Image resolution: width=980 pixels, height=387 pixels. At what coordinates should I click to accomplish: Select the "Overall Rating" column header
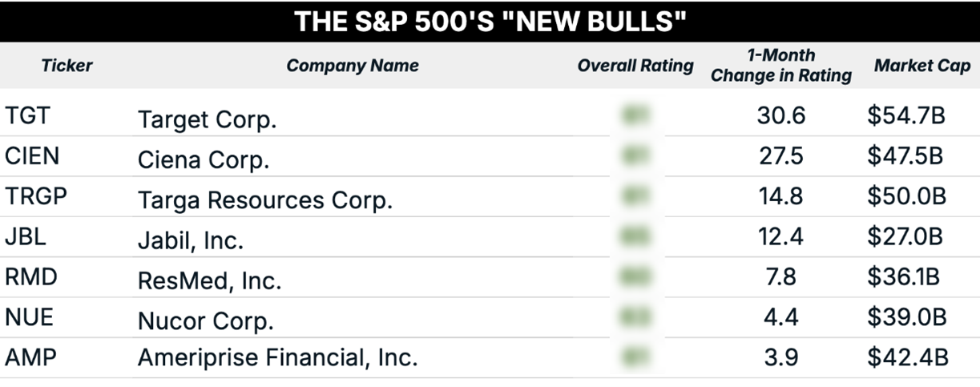(x=635, y=67)
